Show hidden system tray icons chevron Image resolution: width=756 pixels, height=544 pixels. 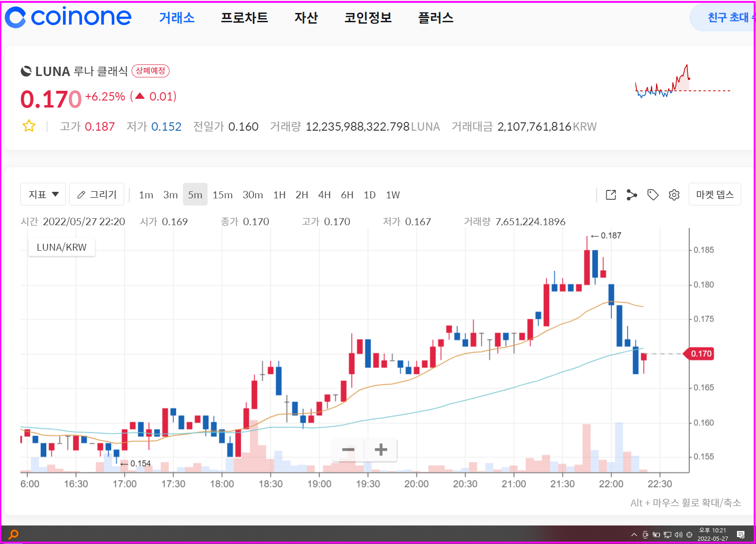pyautogui.click(x=634, y=535)
